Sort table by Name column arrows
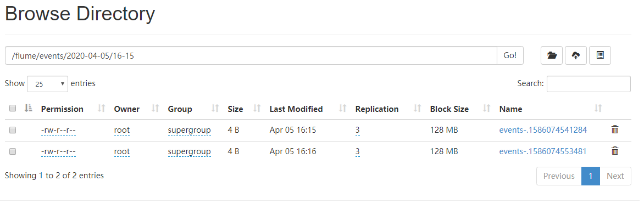 coord(598,109)
